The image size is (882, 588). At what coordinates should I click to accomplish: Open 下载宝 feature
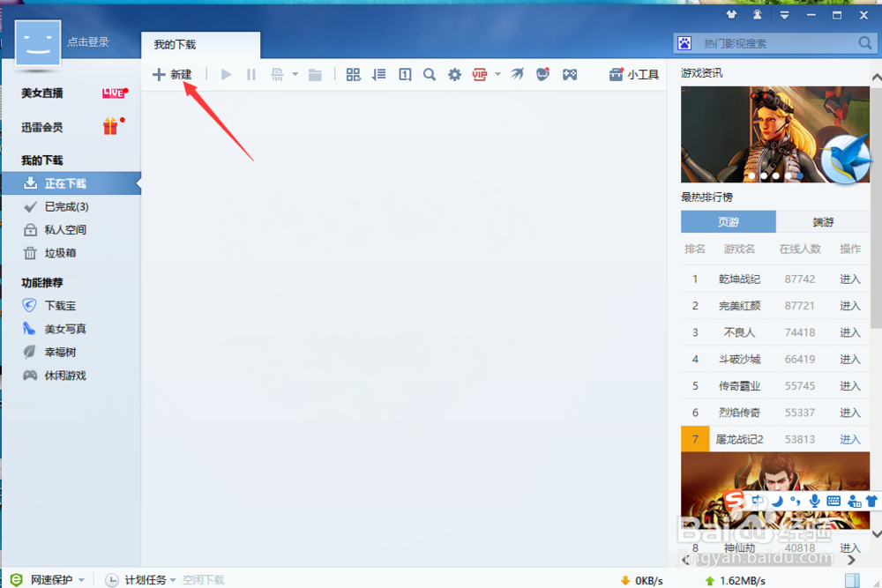coord(60,306)
